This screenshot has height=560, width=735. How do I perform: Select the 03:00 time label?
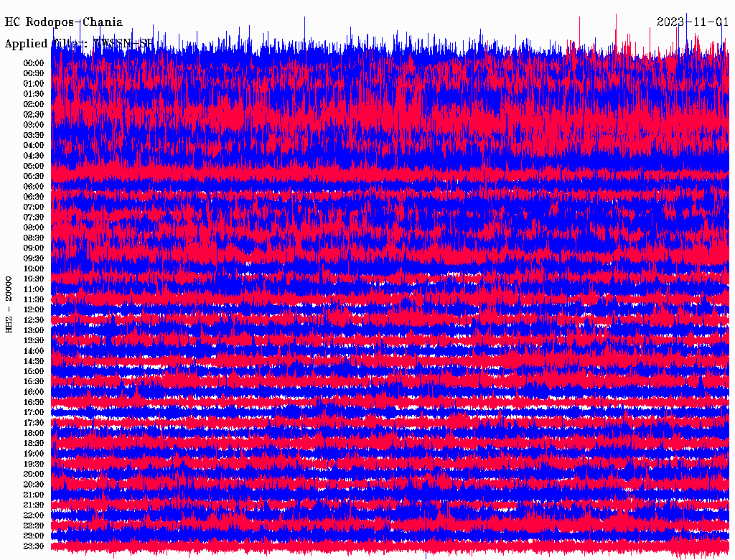[33, 125]
